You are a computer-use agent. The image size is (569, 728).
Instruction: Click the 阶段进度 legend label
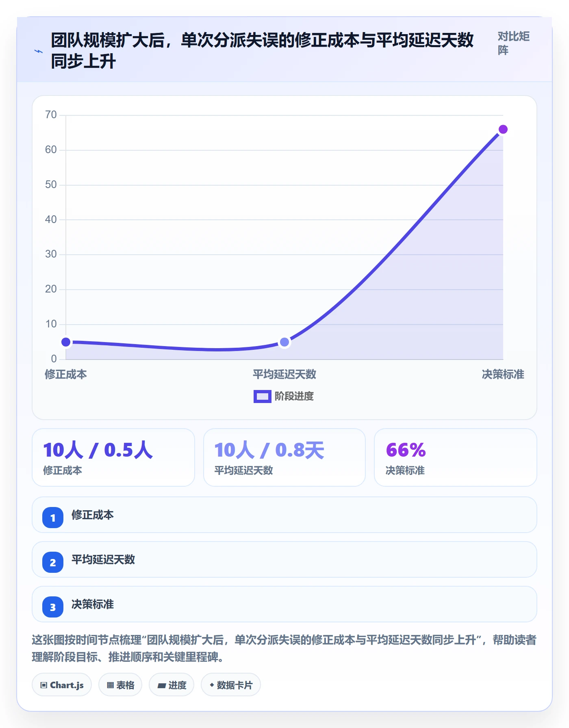[294, 396]
